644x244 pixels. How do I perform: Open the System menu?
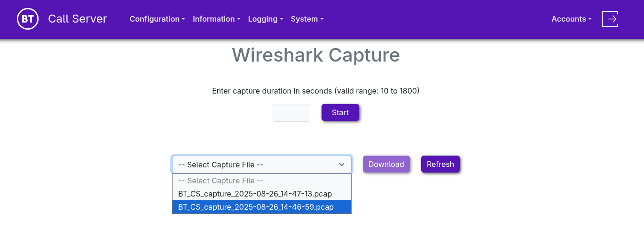(307, 19)
